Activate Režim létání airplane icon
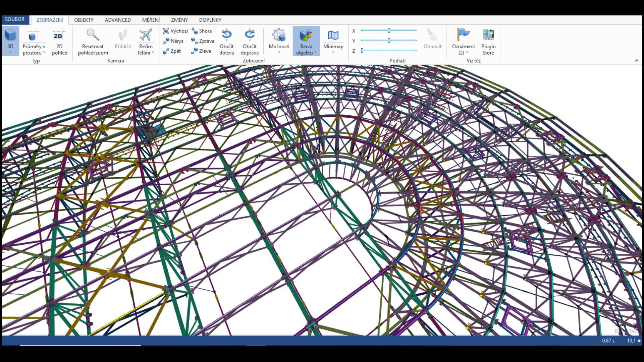The width and height of the screenshot is (644, 362). 146,35
